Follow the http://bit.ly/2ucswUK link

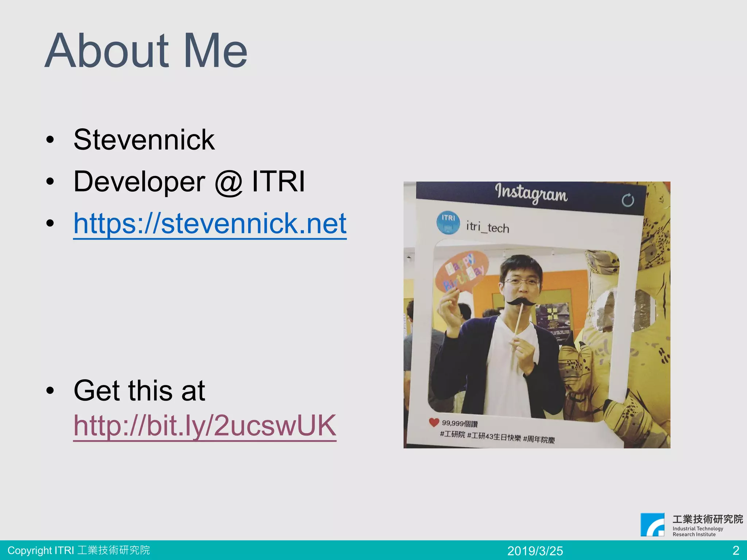205,426
